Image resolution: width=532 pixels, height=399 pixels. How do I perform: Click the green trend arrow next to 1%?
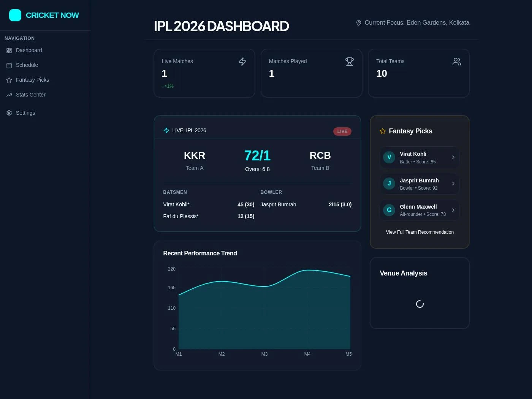click(164, 86)
